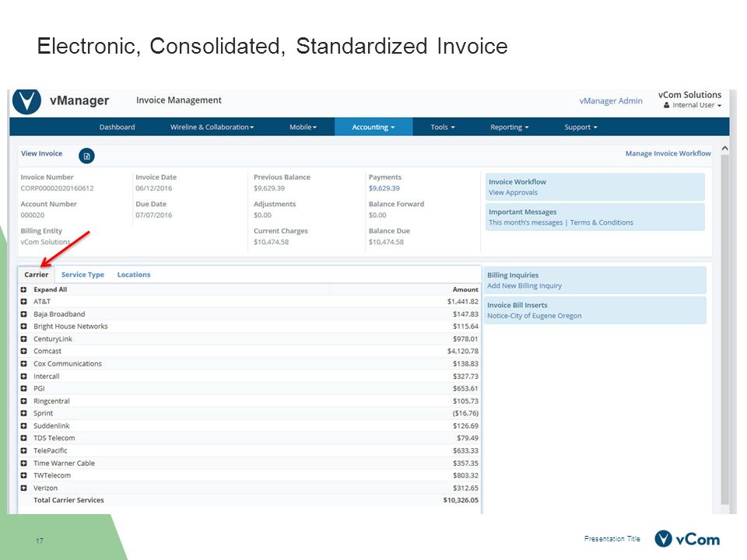The image size is (747, 560).
Task: Click Add New Billing Inquiry link
Action: 524,285
